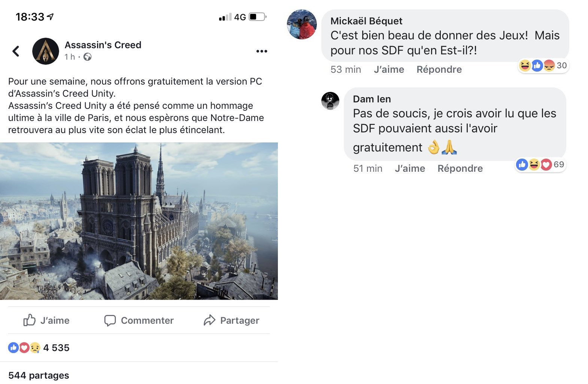Tap the public globe privacy icon
Image resolution: width=588 pixels, height=384 pixels.
click(x=87, y=57)
